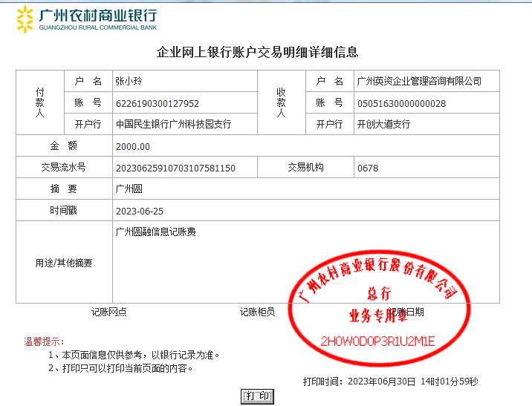Click the Guangzhou Rural Commercial Bank logo
Screen dimensions: 532x406
[x=87, y=19]
